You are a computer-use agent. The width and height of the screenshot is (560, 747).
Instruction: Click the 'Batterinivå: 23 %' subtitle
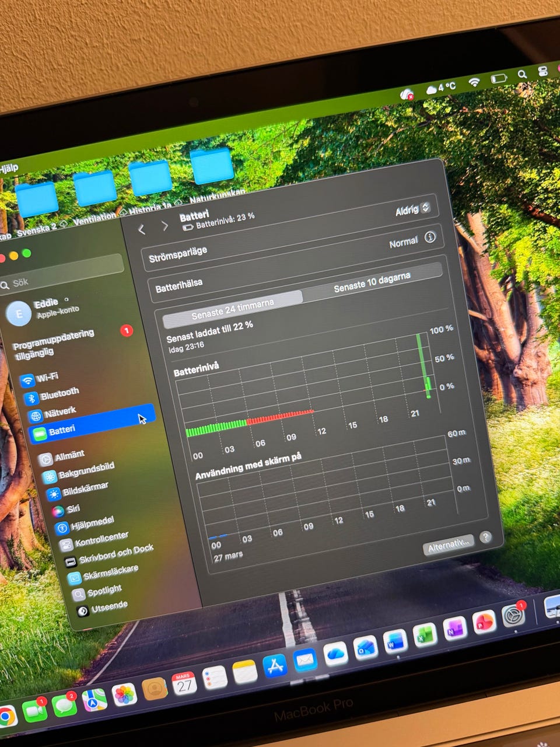tap(225, 220)
